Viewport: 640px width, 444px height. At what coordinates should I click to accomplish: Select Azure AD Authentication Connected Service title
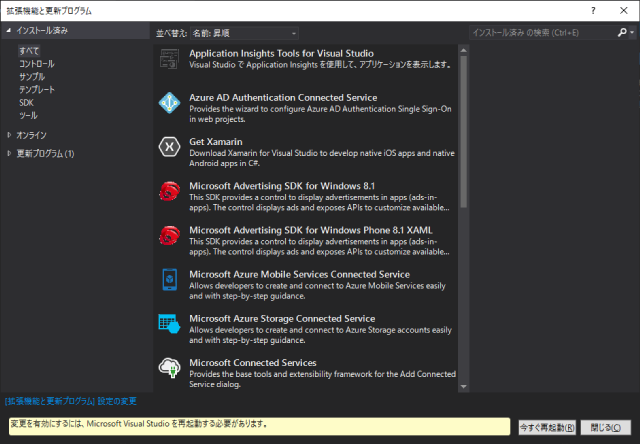coord(283,98)
